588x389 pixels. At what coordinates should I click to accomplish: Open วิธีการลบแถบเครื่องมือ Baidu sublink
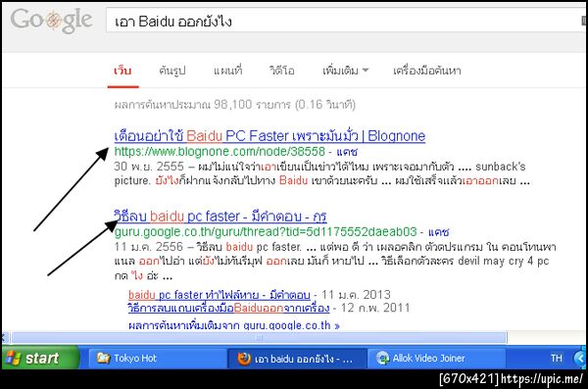pyautogui.click(x=228, y=308)
